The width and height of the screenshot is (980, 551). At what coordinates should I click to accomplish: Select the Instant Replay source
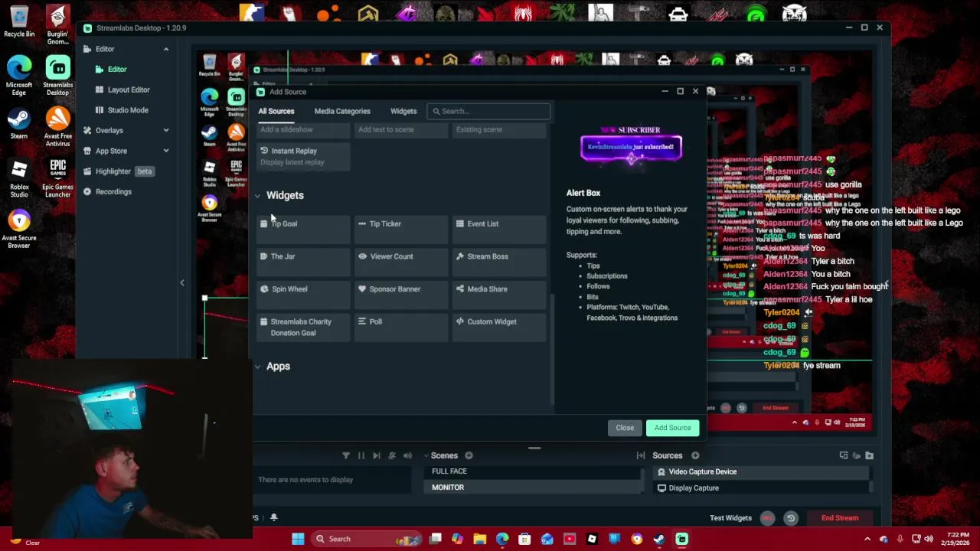302,156
